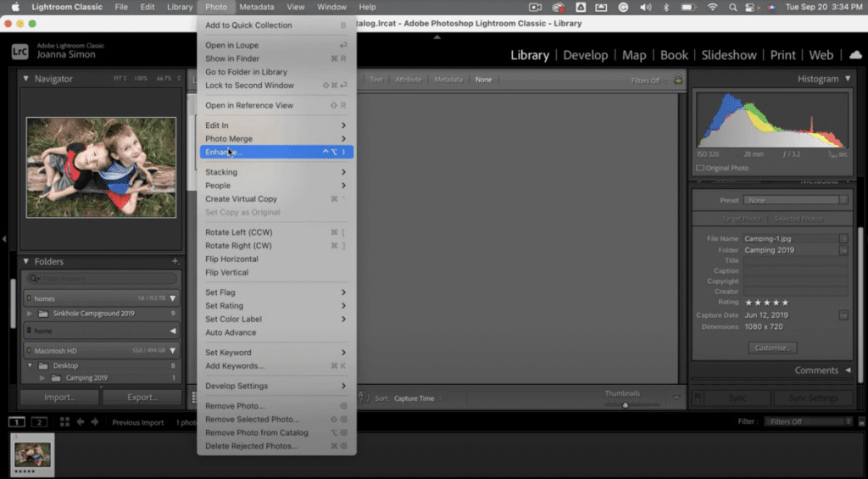This screenshot has height=479, width=868.
Task: Select the Camping-1 filmstrip thumbnail
Action: tap(33, 455)
